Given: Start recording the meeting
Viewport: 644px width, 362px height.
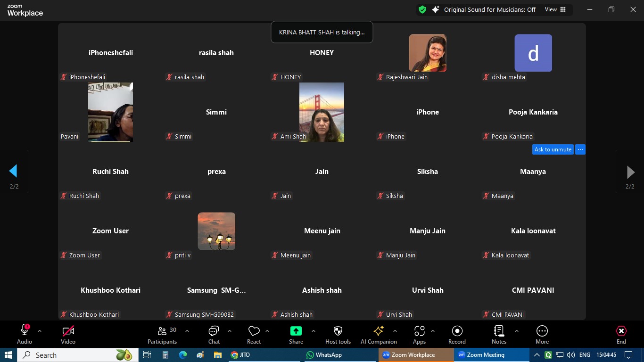Looking at the screenshot, I should [x=457, y=335].
